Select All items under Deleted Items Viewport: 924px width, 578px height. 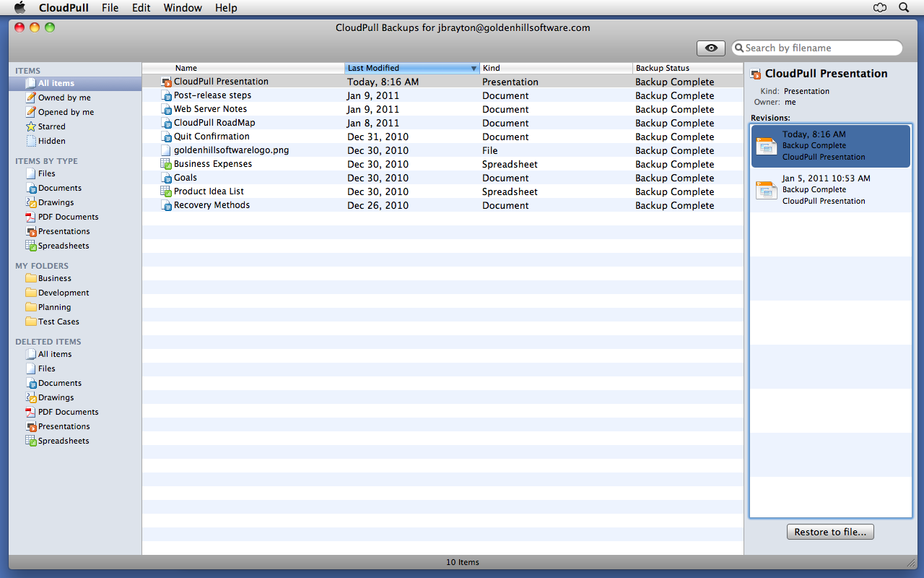click(x=55, y=354)
